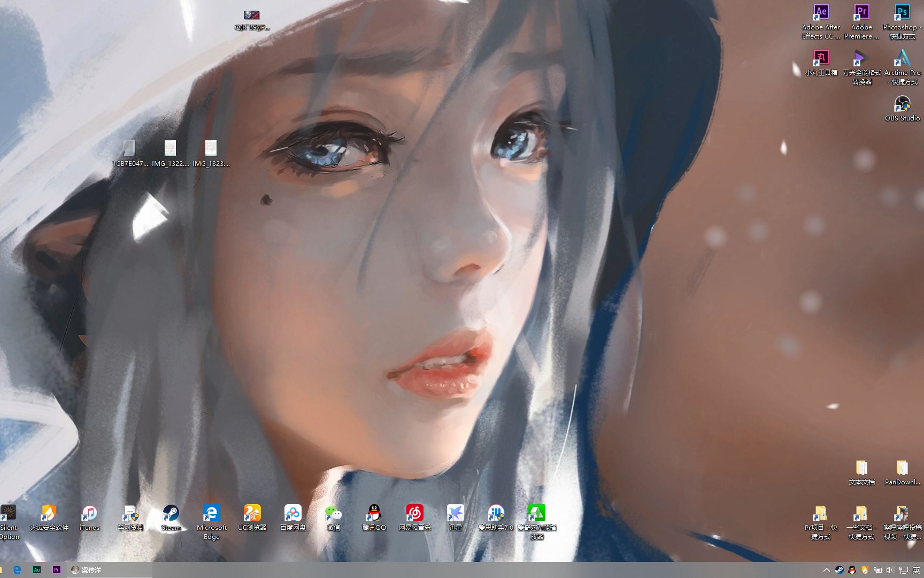This screenshot has width=924, height=578.
Task: Select the 1CB7E047 file icon
Action: 129,154
